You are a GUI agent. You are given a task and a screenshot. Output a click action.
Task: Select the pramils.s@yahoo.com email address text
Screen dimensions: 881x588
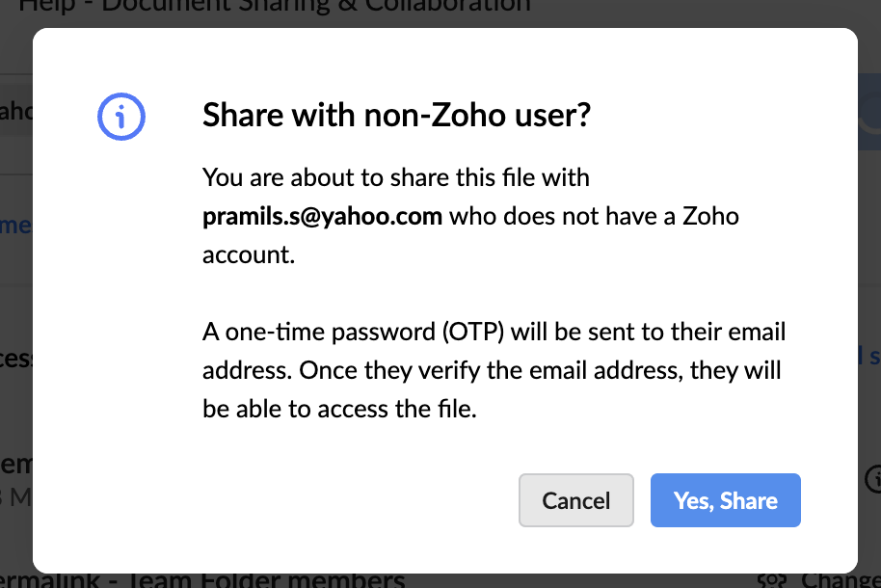tap(322, 217)
